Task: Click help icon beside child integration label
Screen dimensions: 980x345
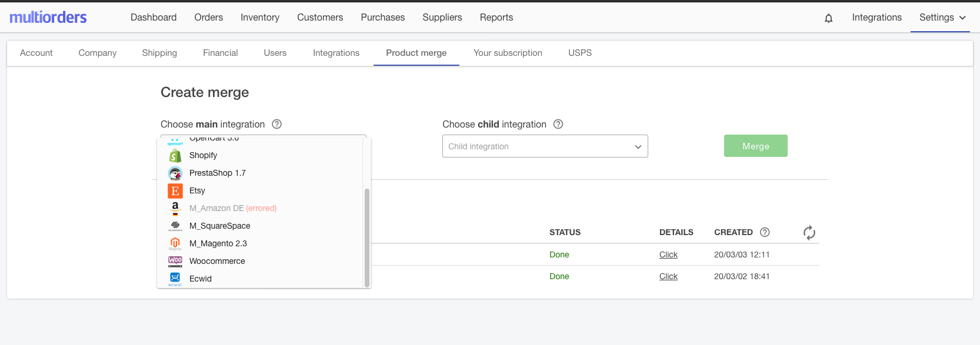Action: pos(558,125)
